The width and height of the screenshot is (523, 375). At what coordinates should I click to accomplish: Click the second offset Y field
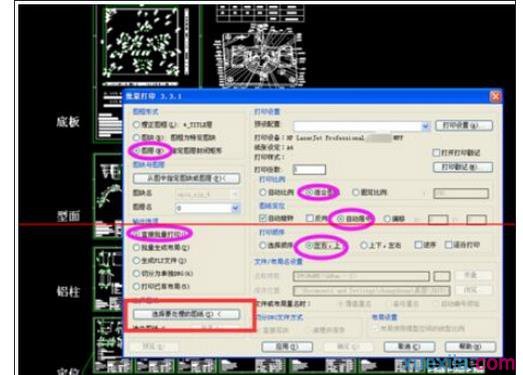click(x=477, y=220)
